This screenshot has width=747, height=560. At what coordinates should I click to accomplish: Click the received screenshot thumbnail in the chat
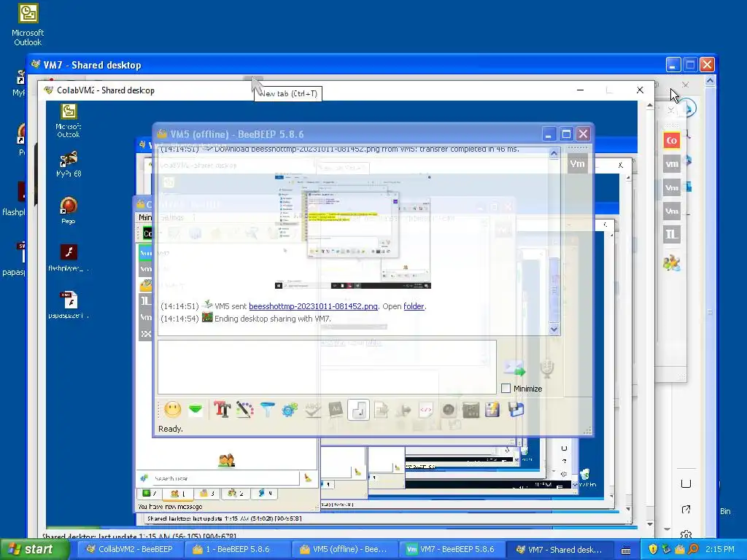pos(352,231)
